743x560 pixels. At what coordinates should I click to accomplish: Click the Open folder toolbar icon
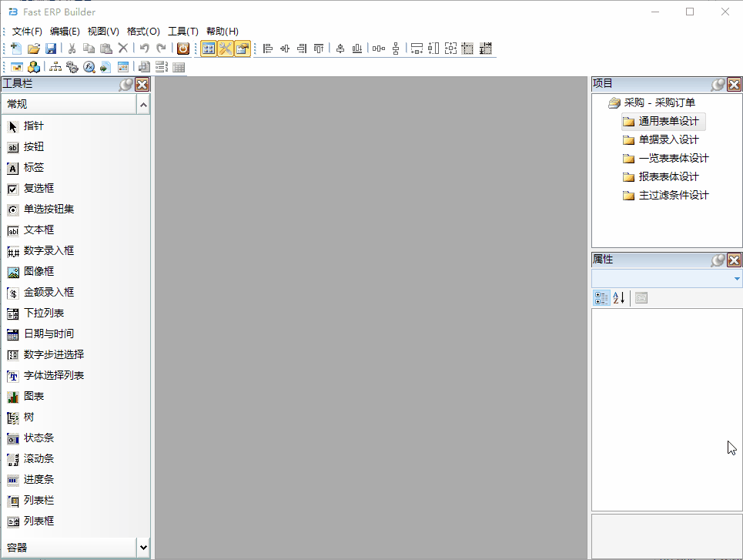pos(34,49)
